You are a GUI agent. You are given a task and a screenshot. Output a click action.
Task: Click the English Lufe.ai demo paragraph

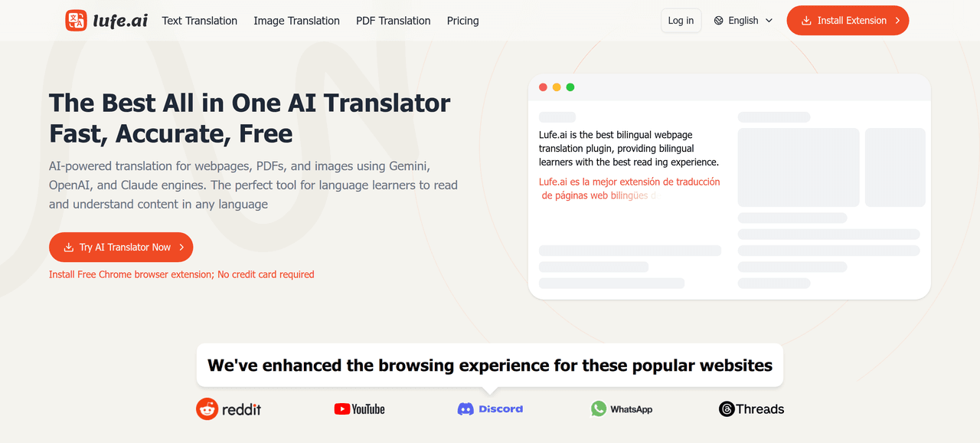tap(629, 149)
